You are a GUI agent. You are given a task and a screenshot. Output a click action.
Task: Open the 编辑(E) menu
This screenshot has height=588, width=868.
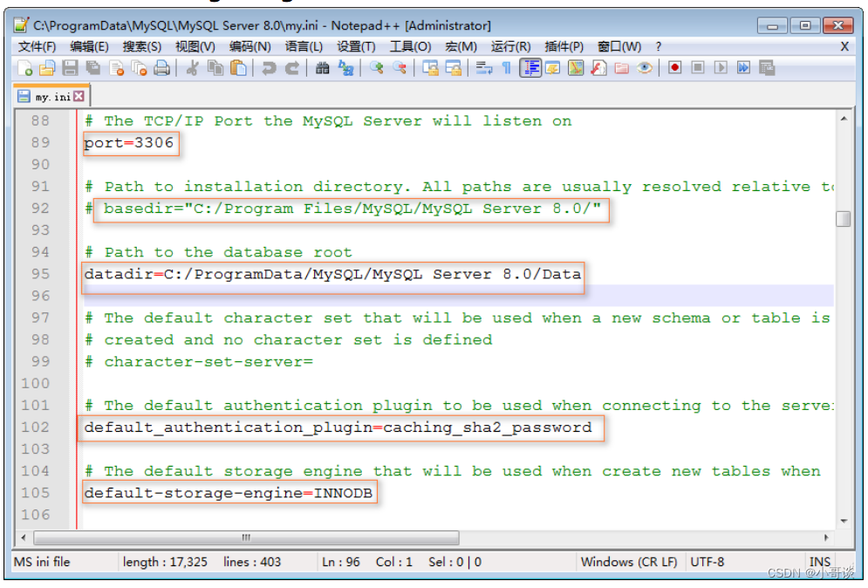(x=89, y=46)
